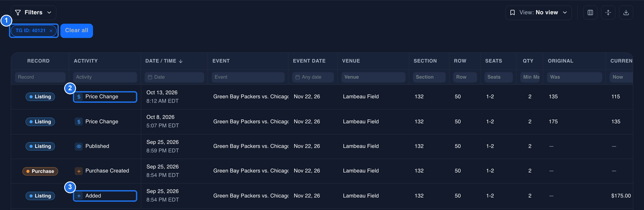Click the Listing badge in the Added row
This screenshot has width=644, height=210.
tap(40, 196)
